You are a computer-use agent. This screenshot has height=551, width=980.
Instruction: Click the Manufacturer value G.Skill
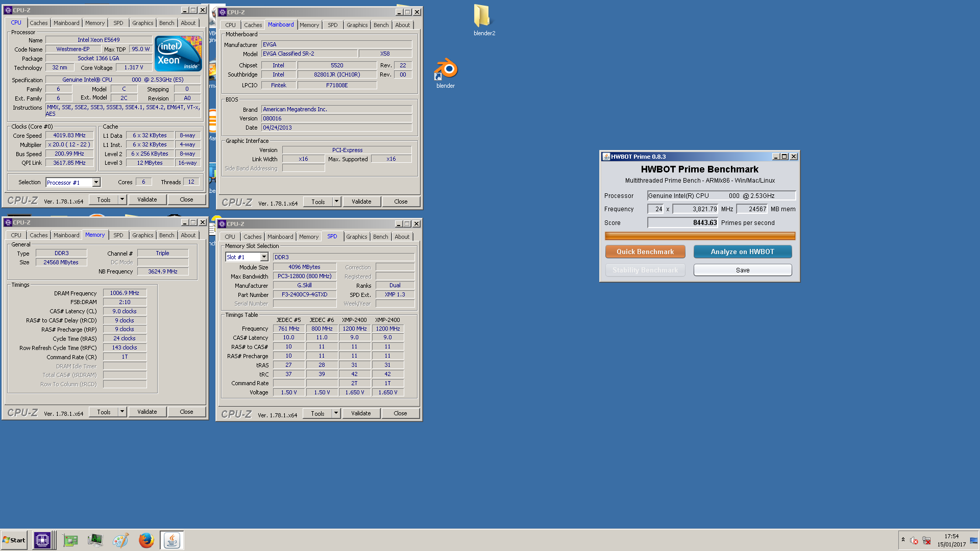click(x=304, y=285)
